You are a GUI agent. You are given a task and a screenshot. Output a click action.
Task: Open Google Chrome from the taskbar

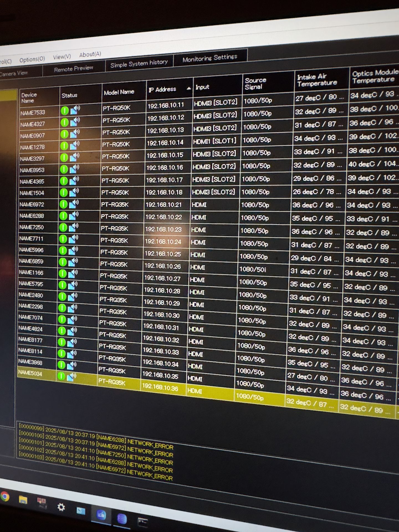coord(4,496)
